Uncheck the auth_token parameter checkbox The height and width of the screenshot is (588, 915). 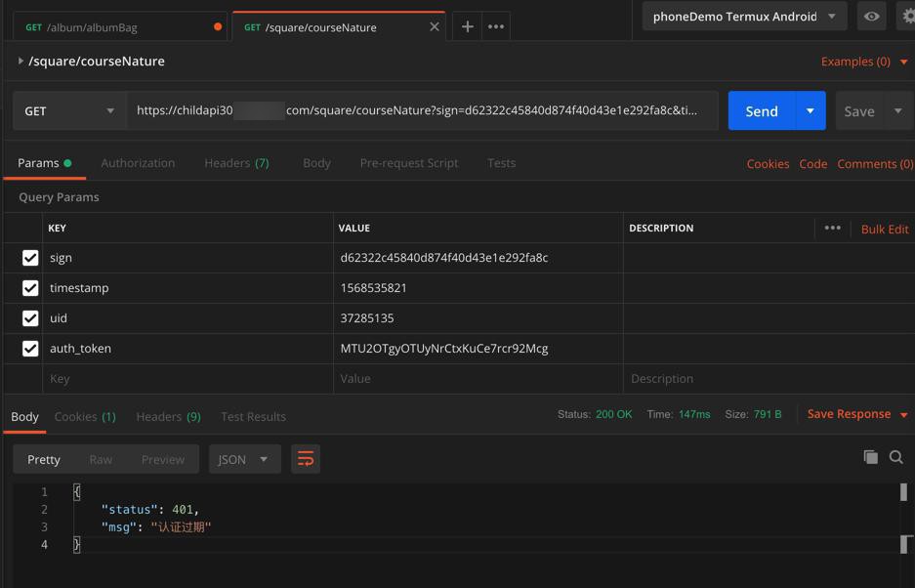30,349
